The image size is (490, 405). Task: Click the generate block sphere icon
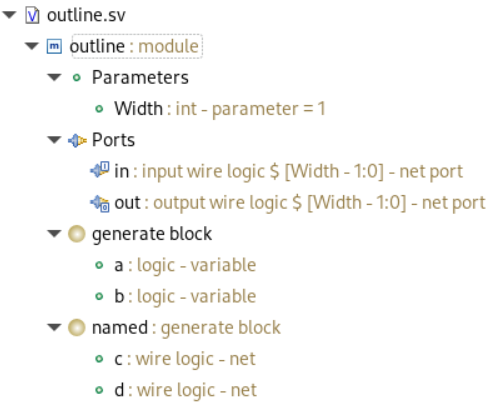[77, 234]
